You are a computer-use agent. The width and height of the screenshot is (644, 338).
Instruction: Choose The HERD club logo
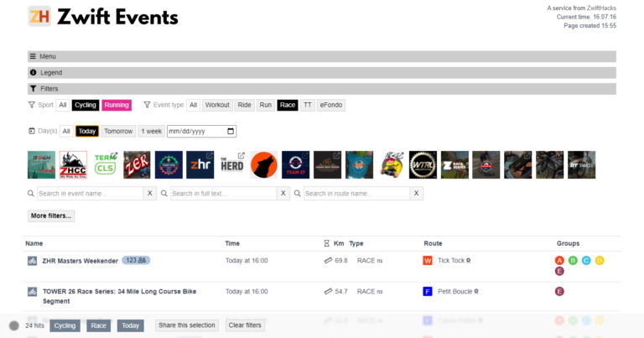232,164
